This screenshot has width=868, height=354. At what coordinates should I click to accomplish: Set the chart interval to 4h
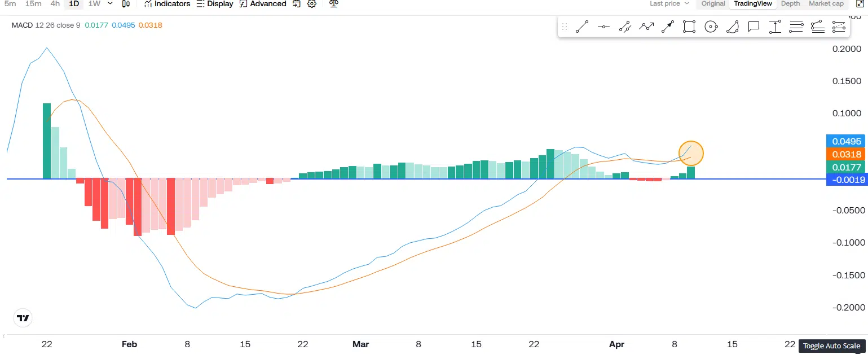(55, 4)
